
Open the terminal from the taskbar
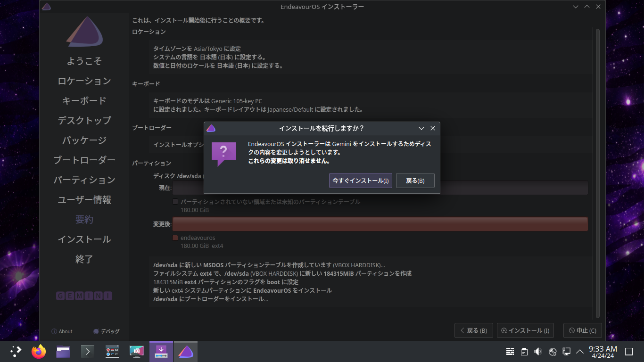[88, 352]
